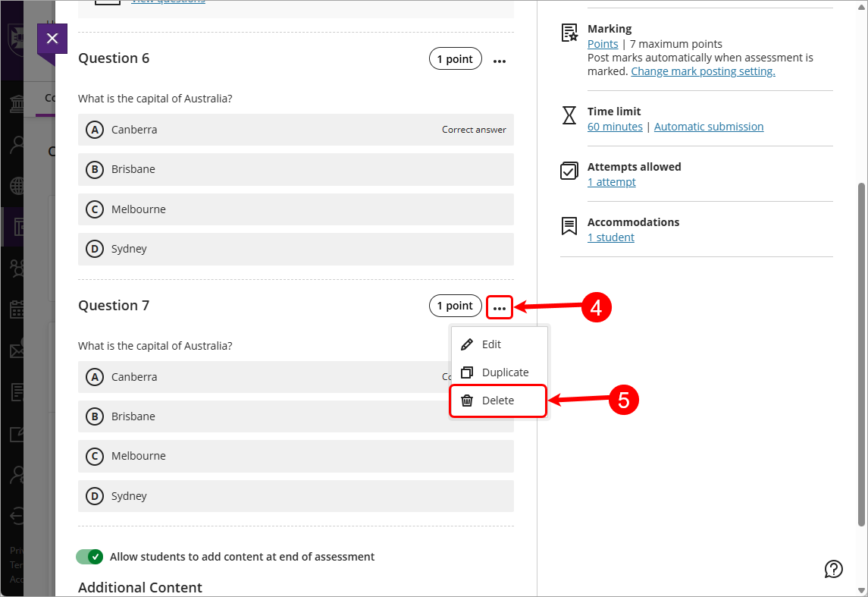Click the 'Correct answer' label in Question 6

(x=474, y=130)
